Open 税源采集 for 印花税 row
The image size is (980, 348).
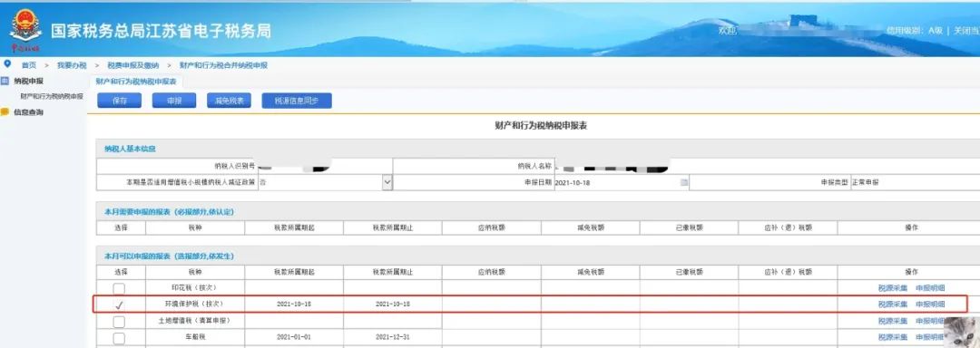point(893,288)
